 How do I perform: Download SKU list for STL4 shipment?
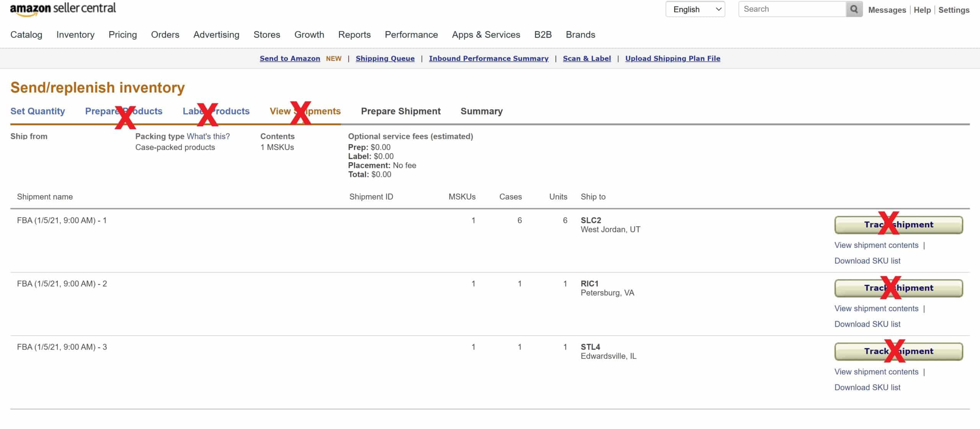tap(867, 387)
